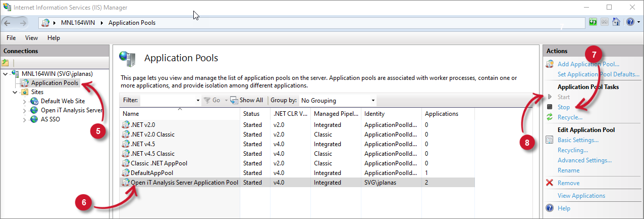This screenshot has width=644, height=219.
Task: Click the Forward navigation arrow
Action: 22,23
